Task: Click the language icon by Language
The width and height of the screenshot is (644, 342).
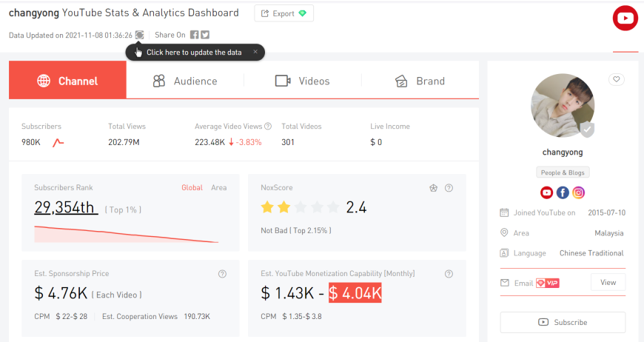Action: 504,253
